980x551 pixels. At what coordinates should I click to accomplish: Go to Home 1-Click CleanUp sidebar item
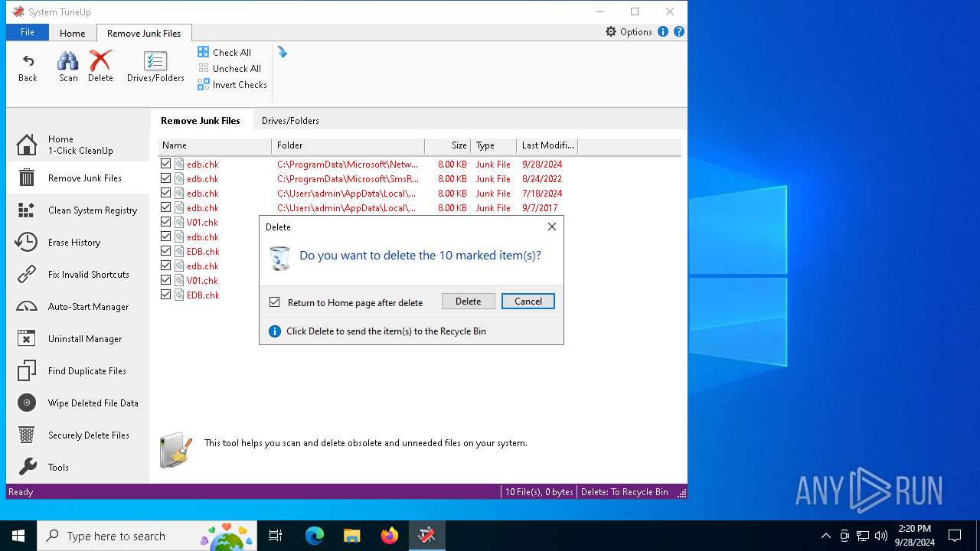(x=78, y=145)
